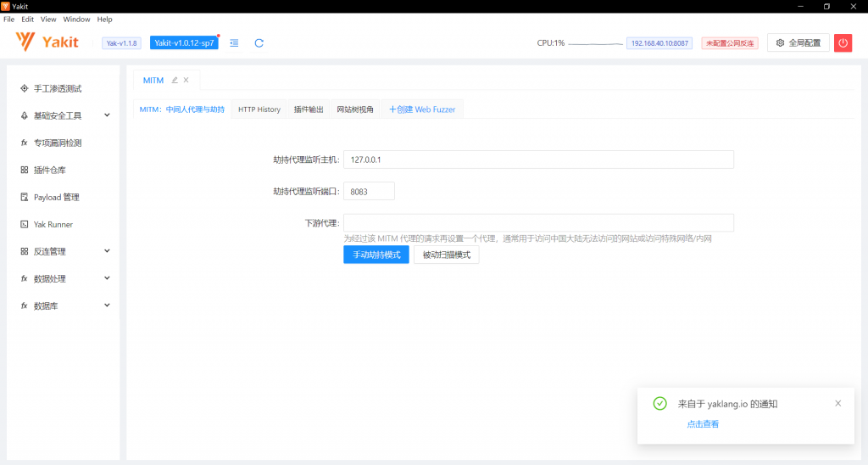Click the Payload 管理 icon

point(25,197)
